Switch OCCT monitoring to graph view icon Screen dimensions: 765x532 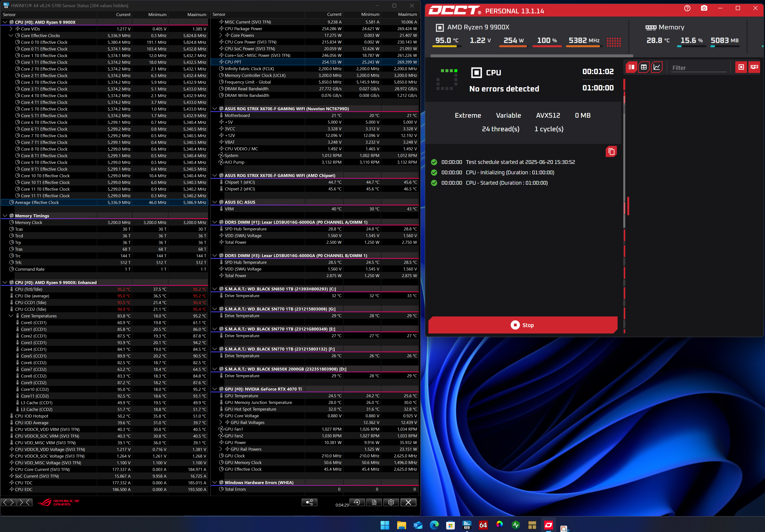click(656, 67)
